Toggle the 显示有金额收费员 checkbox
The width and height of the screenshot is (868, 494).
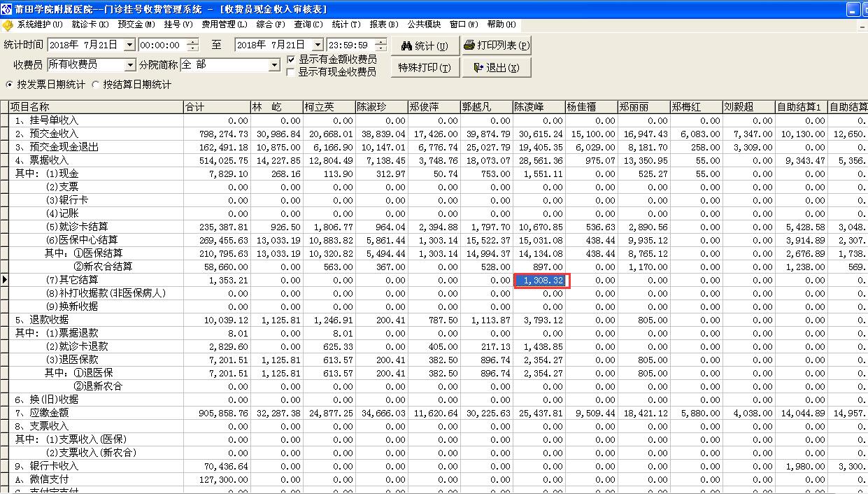tap(290, 60)
